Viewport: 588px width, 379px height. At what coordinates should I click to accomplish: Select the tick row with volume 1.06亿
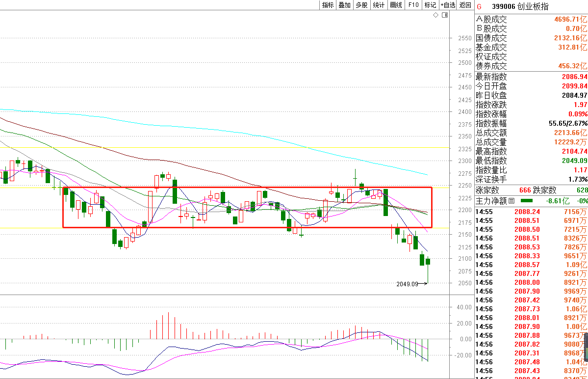coord(531,309)
